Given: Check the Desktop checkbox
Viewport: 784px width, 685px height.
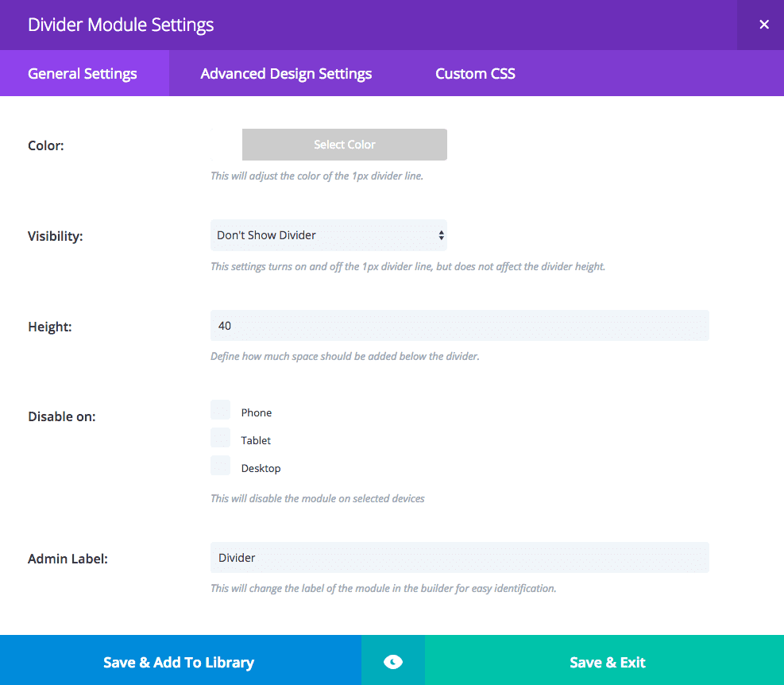Looking at the screenshot, I should 221,466.
